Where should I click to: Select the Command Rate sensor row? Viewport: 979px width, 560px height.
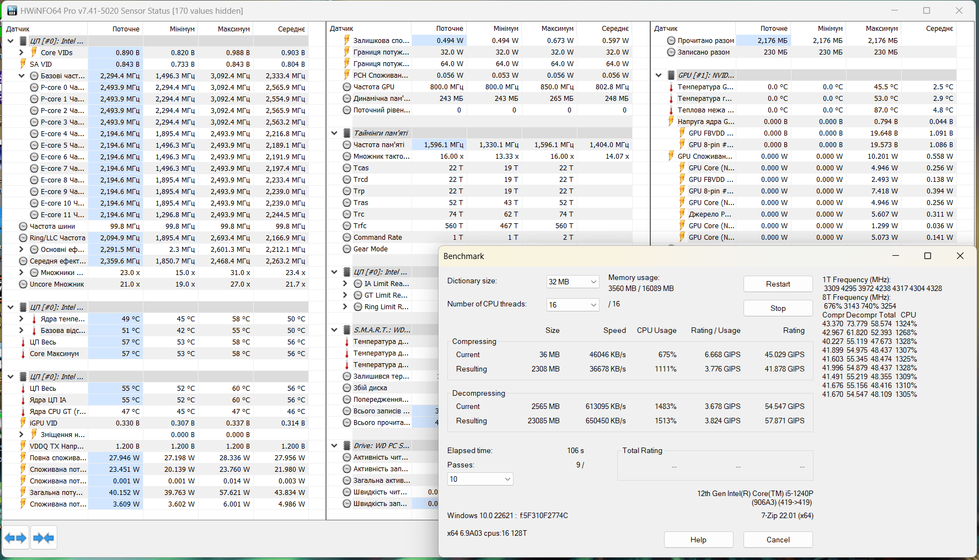(x=379, y=237)
